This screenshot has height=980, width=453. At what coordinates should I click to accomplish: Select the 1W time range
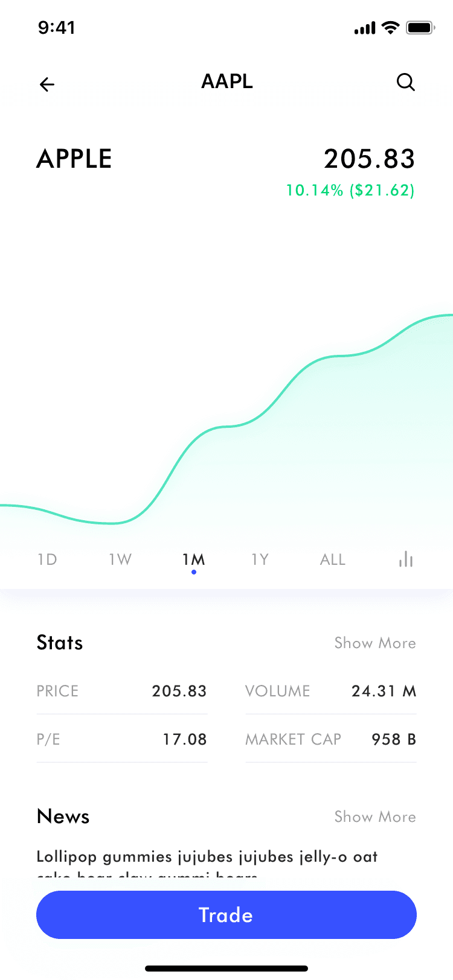click(x=120, y=559)
